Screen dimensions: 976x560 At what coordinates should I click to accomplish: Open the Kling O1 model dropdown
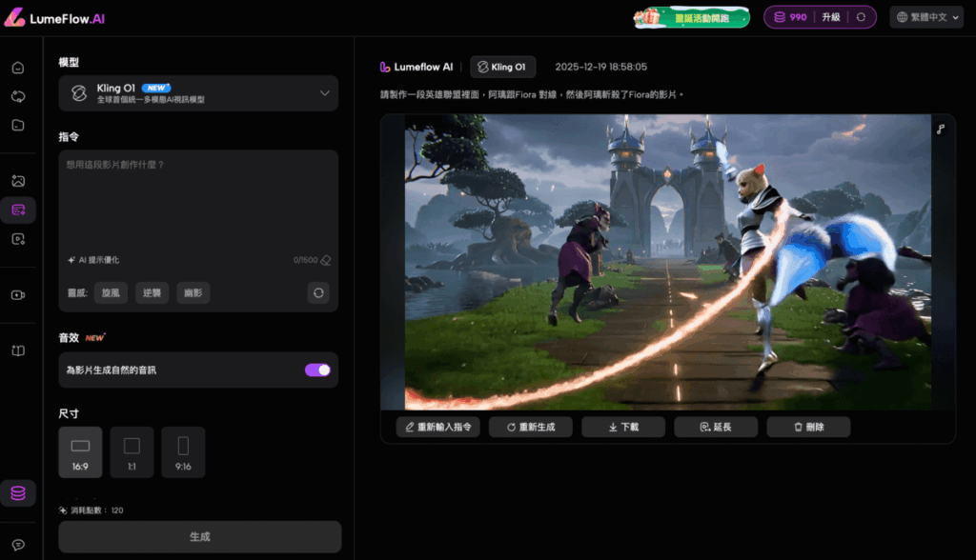coord(198,92)
